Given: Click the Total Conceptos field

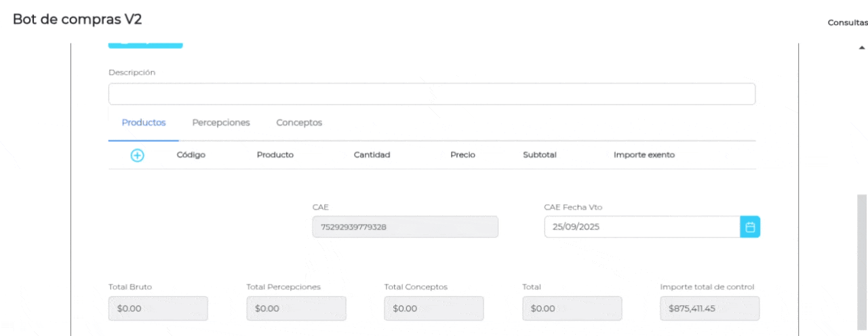Looking at the screenshot, I should click(434, 309).
